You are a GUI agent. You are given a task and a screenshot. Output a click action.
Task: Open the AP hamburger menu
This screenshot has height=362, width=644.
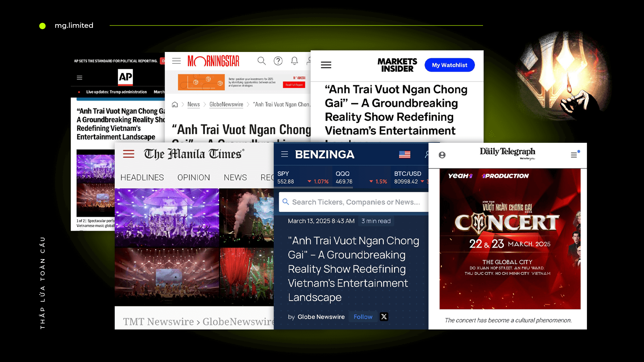pos(79,78)
